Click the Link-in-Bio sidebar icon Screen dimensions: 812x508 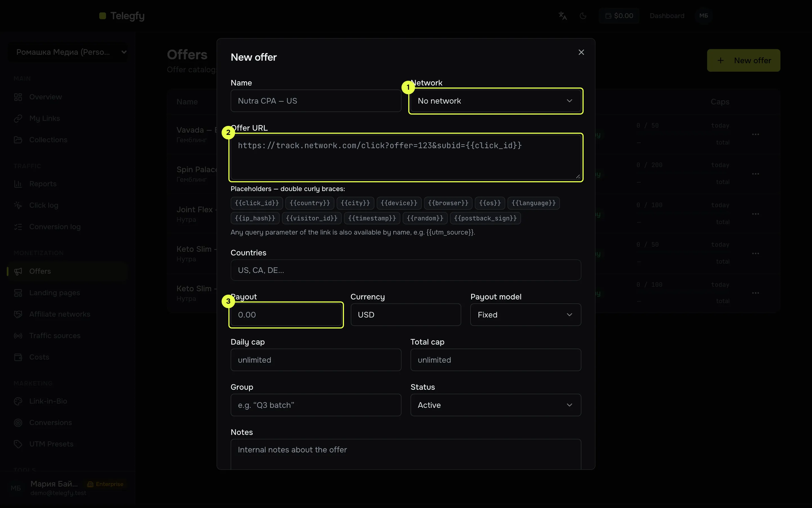click(18, 401)
